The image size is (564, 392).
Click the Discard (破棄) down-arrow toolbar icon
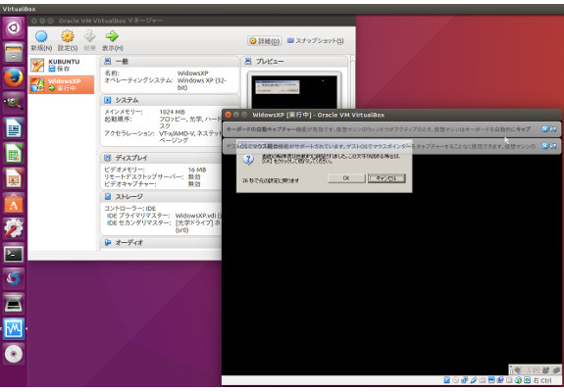coord(89,36)
